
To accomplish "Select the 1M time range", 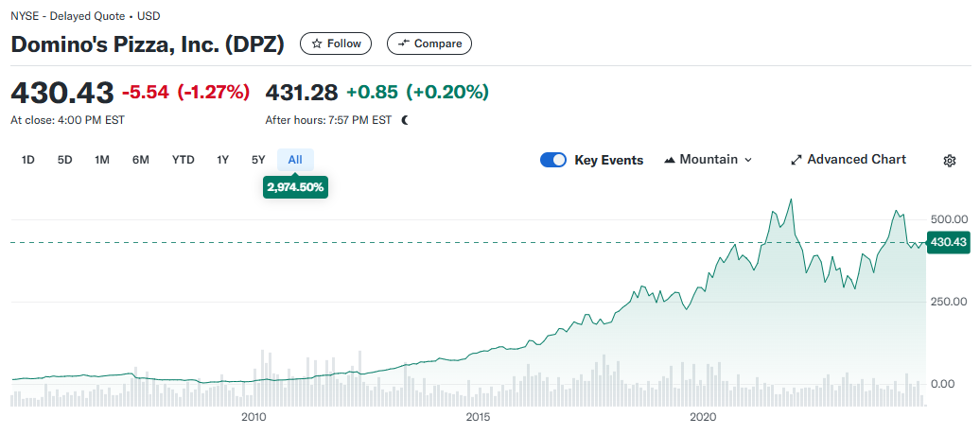I will [102, 160].
